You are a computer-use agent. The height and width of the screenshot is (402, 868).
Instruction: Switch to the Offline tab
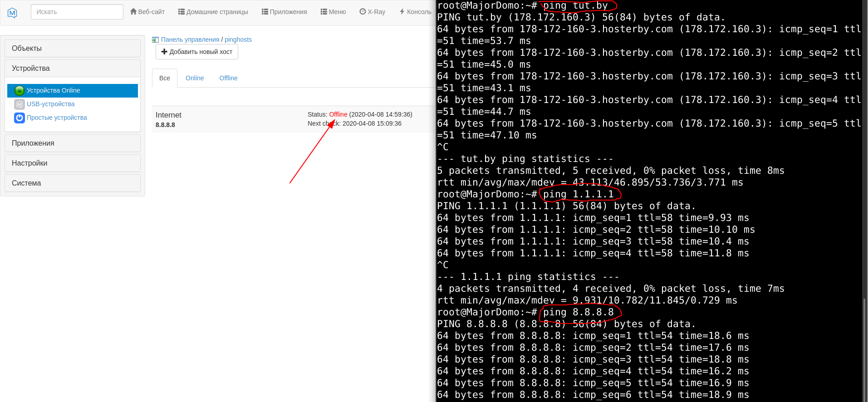coord(229,78)
